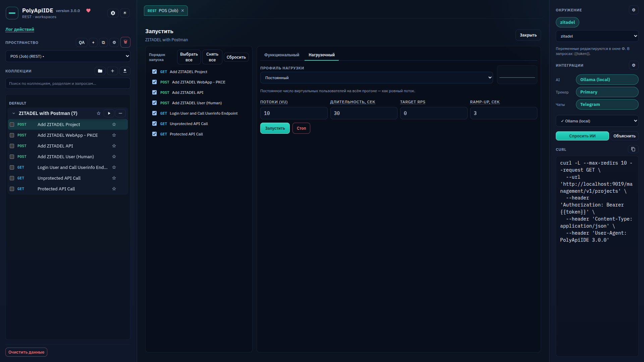Image resolution: width=644 pixels, height=362 pixels.
Task: Click Очистить данные button
Action: 26,352
